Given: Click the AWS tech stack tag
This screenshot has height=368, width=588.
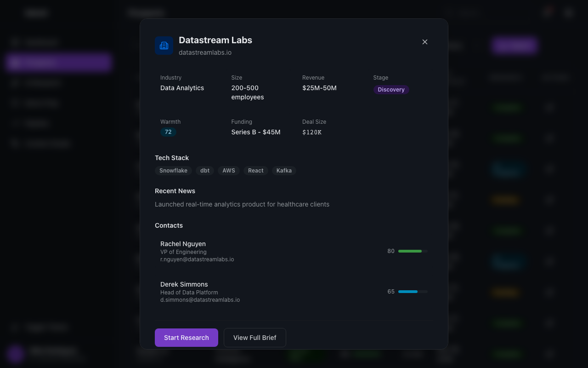Looking at the screenshot, I should (x=229, y=171).
